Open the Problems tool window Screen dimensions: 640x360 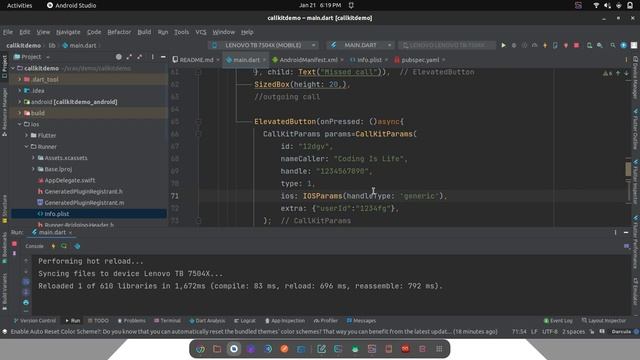pyautogui.click(x=131, y=321)
